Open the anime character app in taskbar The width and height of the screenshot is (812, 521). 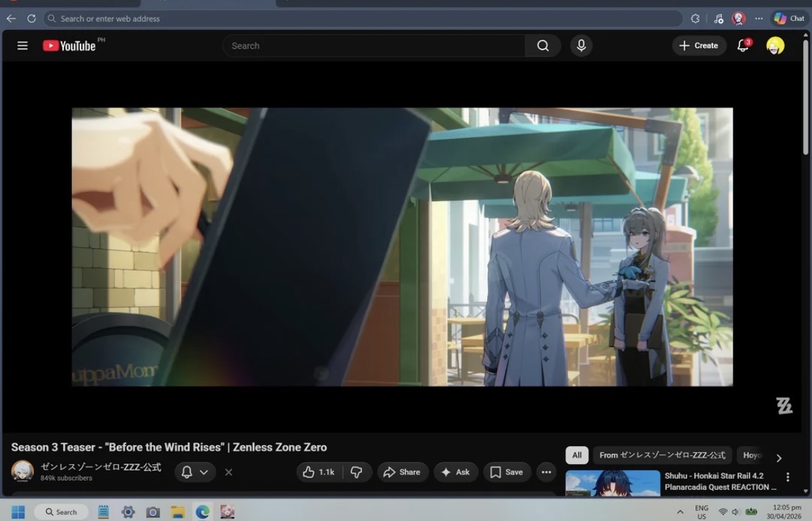pyautogui.click(x=228, y=512)
